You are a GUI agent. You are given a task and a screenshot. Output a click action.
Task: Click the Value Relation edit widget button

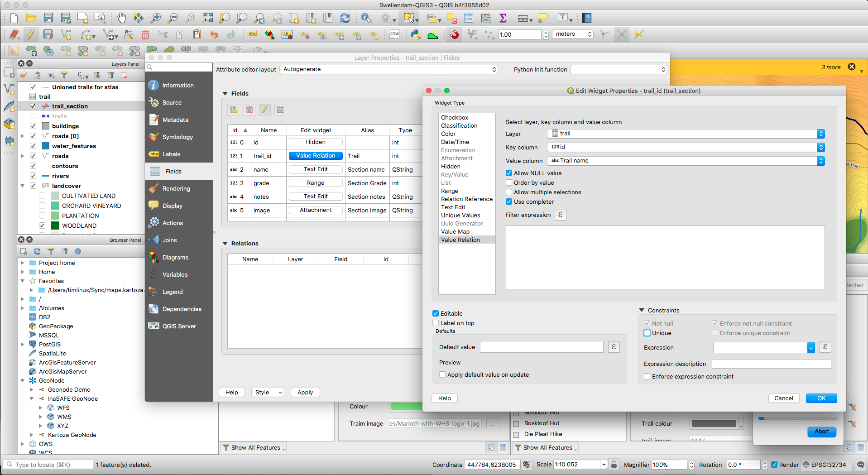[x=316, y=155]
